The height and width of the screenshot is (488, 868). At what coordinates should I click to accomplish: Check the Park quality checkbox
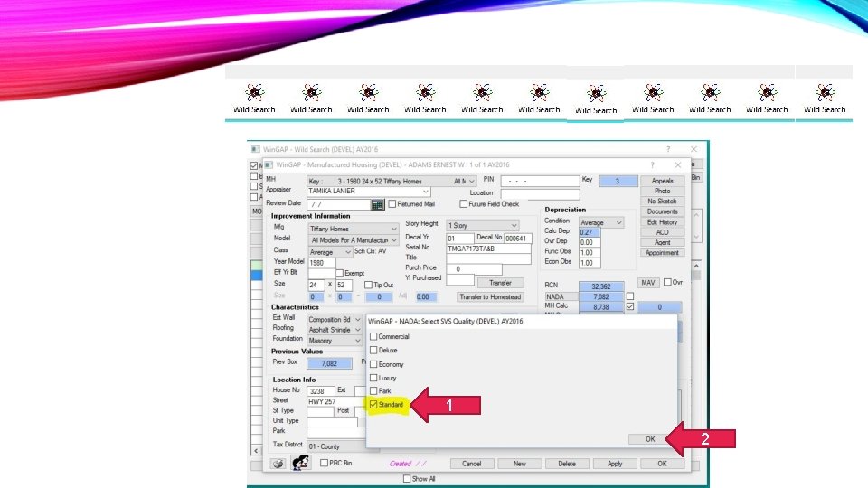[x=373, y=390]
